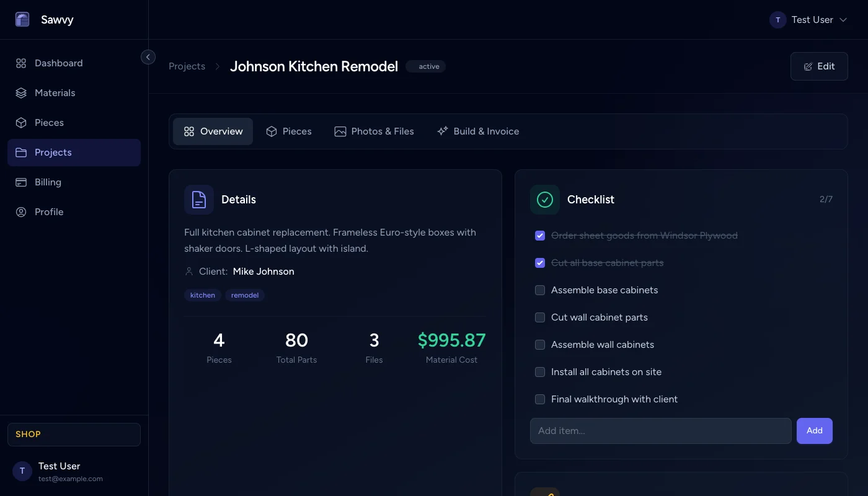Viewport: 868px width, 496px height.
Task: Check the 'Assemble base cabinets' item
Action: 539,290
